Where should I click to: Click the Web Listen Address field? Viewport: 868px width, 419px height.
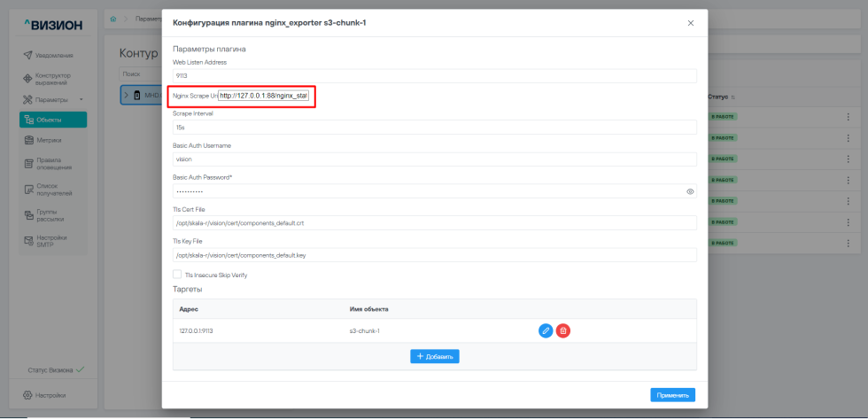435,76
